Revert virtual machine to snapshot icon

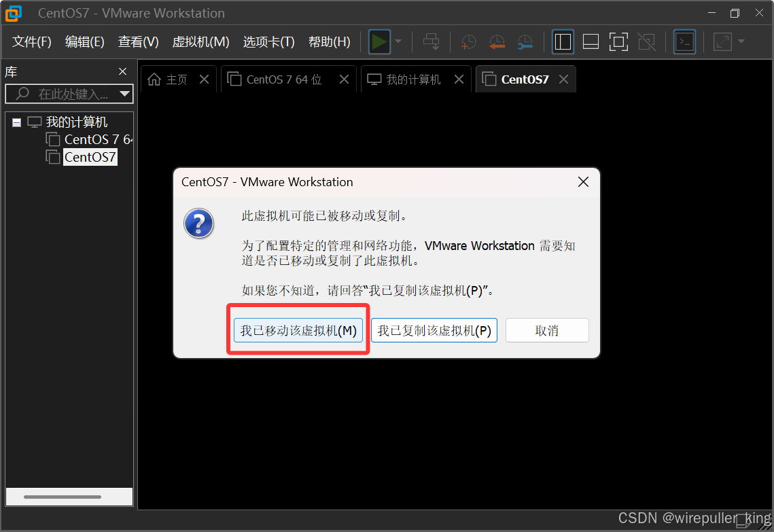(497, 42)
